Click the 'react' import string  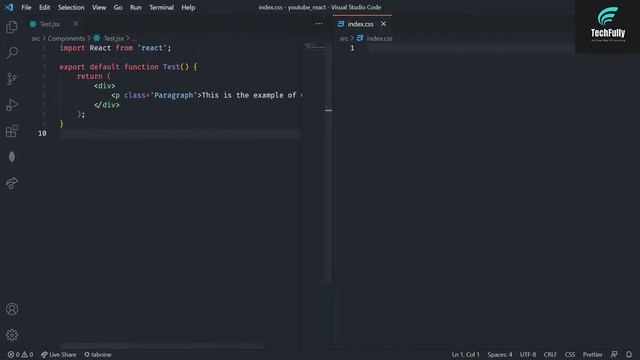[152, 48]
